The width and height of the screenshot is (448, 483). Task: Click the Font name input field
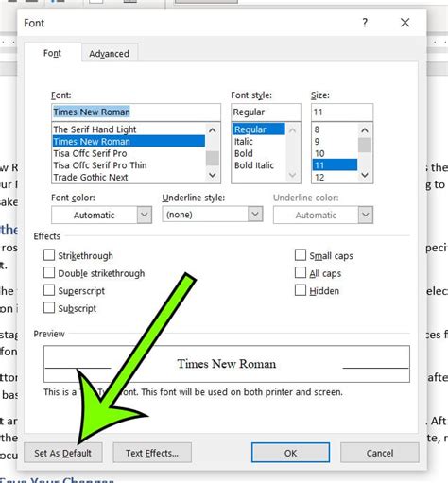click(x=136, y=112)
